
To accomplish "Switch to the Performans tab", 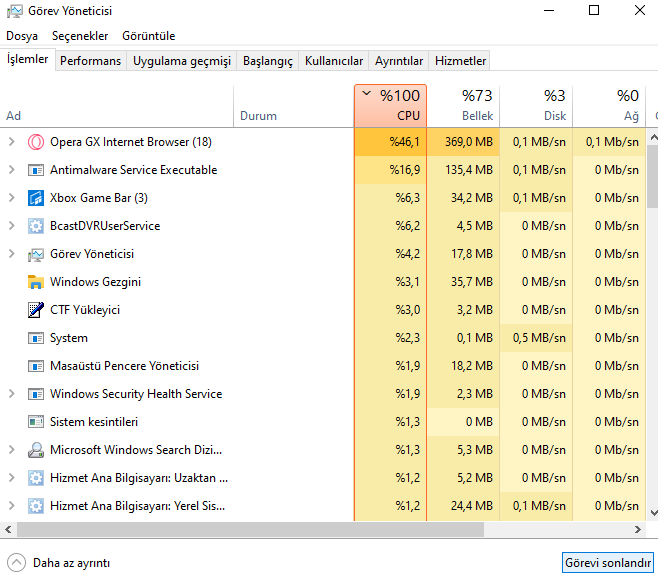I will click(90, 61).
